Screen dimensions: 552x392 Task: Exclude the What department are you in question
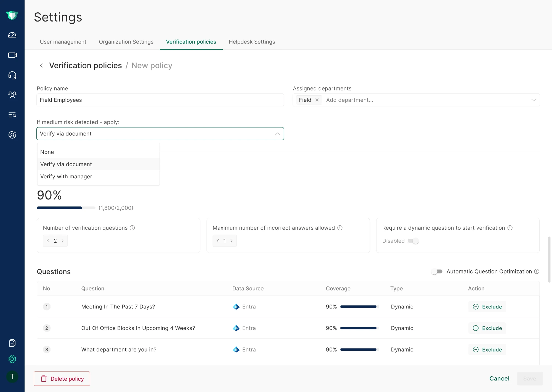[x=487, y=350]
